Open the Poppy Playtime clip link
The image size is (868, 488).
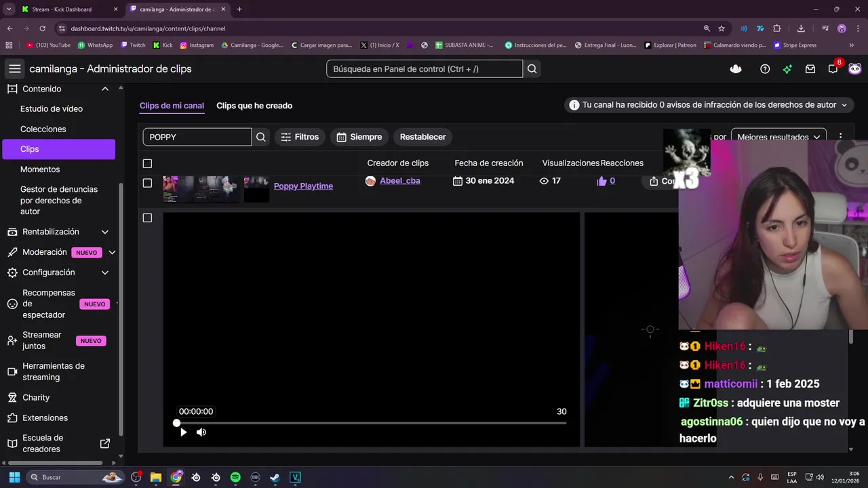tap(303, 186)
